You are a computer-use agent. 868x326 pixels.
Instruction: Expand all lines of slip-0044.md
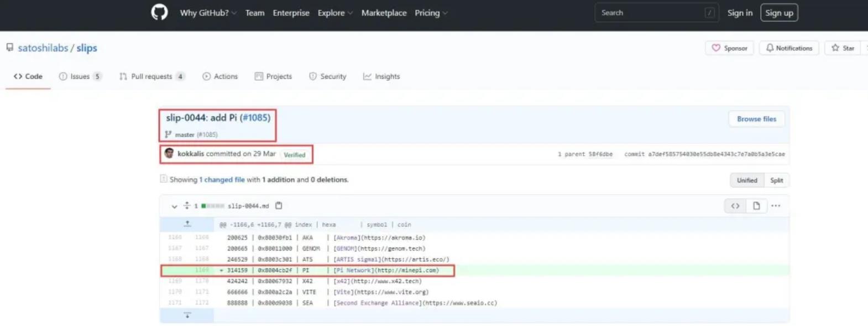187,206
